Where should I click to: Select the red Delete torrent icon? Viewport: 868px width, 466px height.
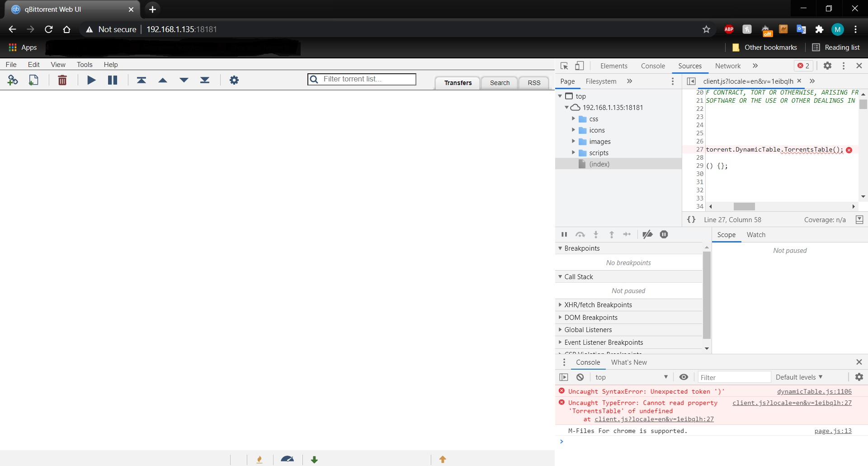click(x=62, y=80)
